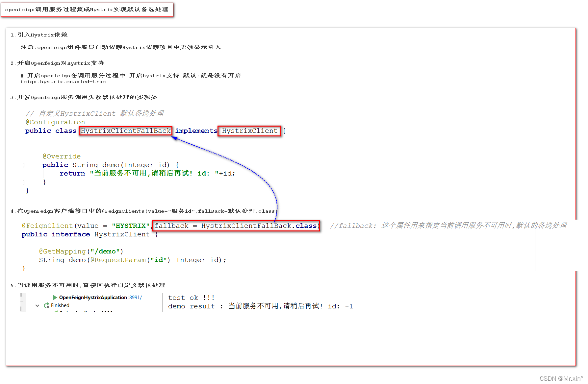Click '@FeignClient(value = "HYSTRIX"' annotation

pos(86,226)
